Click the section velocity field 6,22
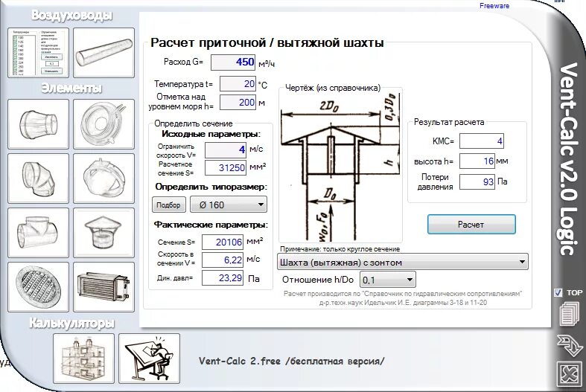This screenshot has width=586, height=392. [223, 260]
